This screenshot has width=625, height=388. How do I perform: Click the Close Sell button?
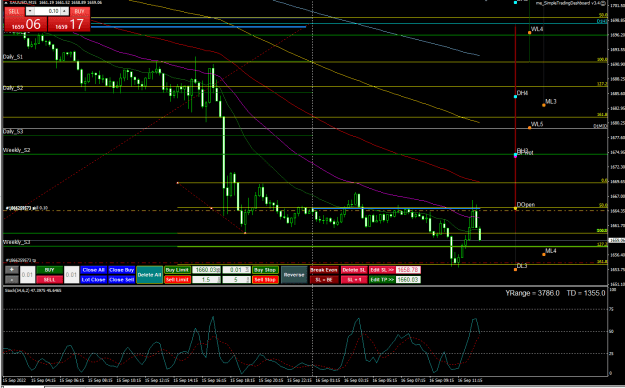tap(122, 280)
